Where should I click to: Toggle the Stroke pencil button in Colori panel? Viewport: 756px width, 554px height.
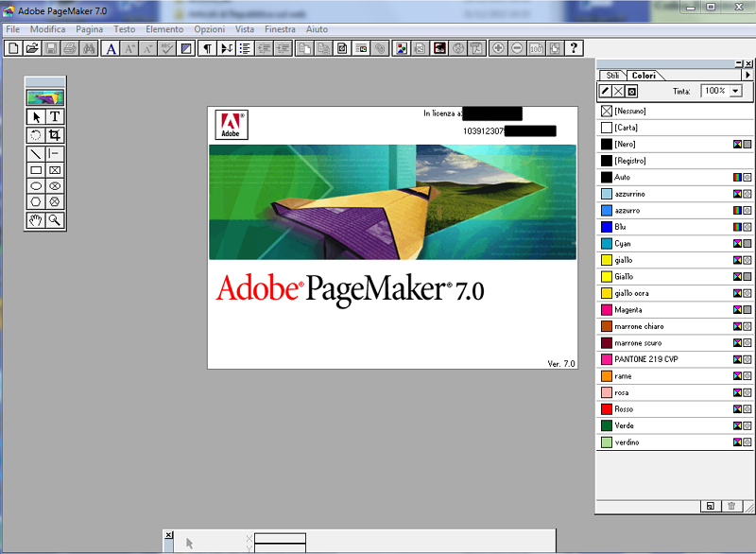[x=606, y=91]
